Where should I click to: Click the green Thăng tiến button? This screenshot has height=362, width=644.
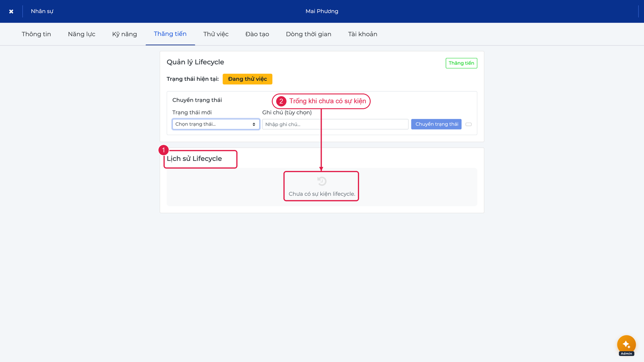click(461, 63)
